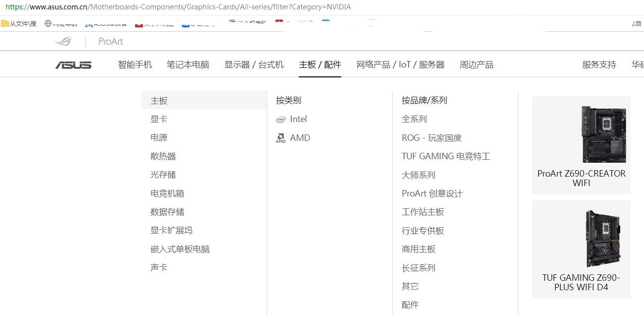Screen dimensions: 644x315
Task: Open the 笔记本电脑 navigation menu
Action: (x=188, y=64)
